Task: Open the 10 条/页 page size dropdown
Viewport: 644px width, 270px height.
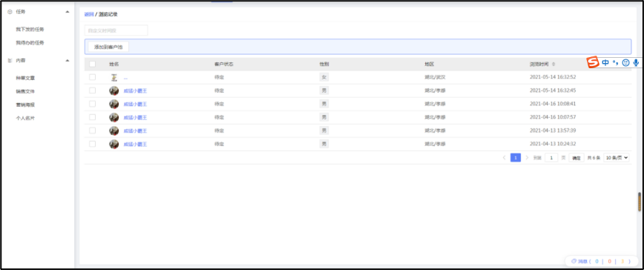Action: pyautogui.click(x=617, y=157)
